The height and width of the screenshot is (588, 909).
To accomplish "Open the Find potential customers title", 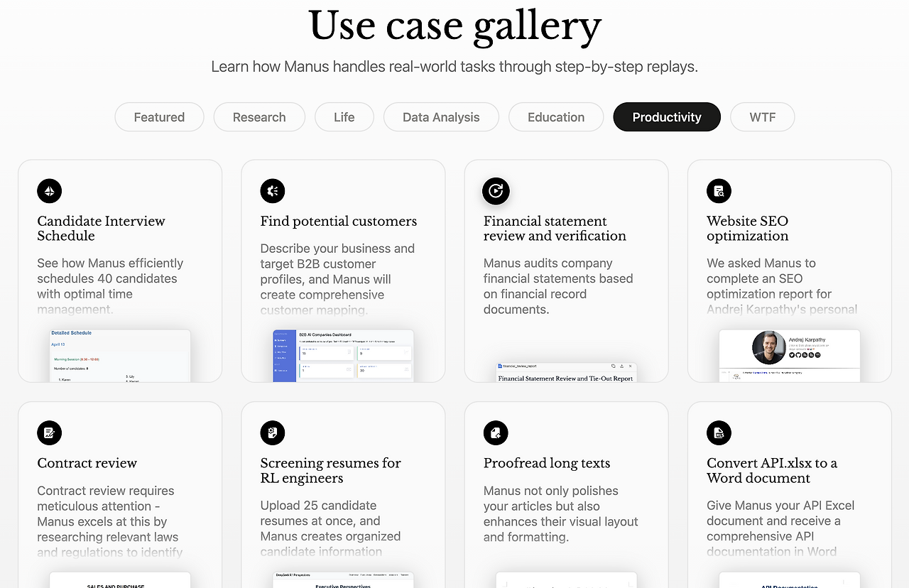I will pyautogui.click(x=339, y=222).
